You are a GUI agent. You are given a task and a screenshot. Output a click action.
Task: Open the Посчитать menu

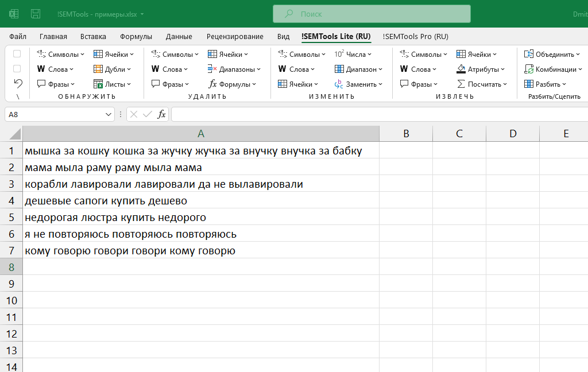(482, 84)
